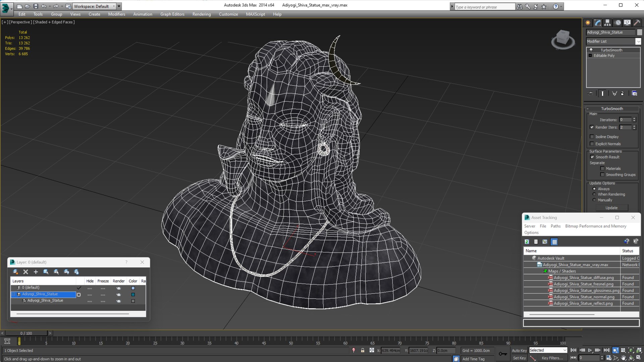Click the Undo arrow icon
Image resolution: width=644 pixels, height=362 pixels.
click(x=44, y=6)
